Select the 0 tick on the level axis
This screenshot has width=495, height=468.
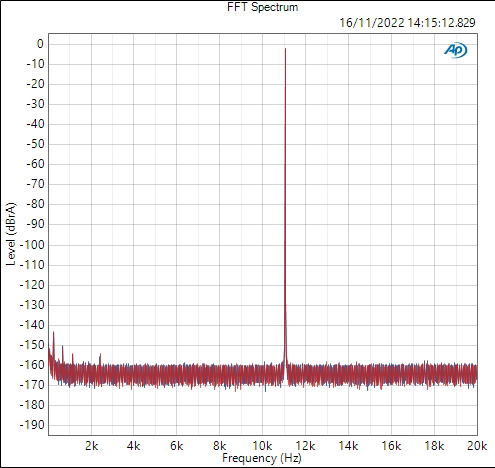pos(40,44)
